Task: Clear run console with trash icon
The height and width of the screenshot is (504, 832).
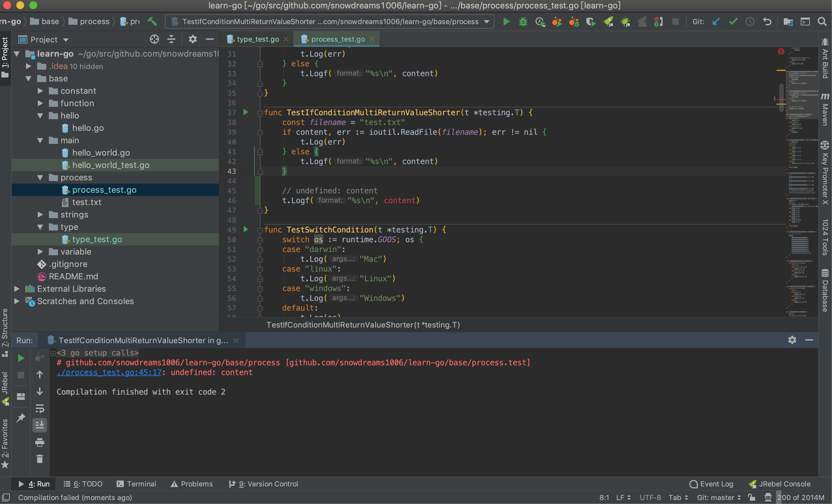Action: [x=39, y=459]
